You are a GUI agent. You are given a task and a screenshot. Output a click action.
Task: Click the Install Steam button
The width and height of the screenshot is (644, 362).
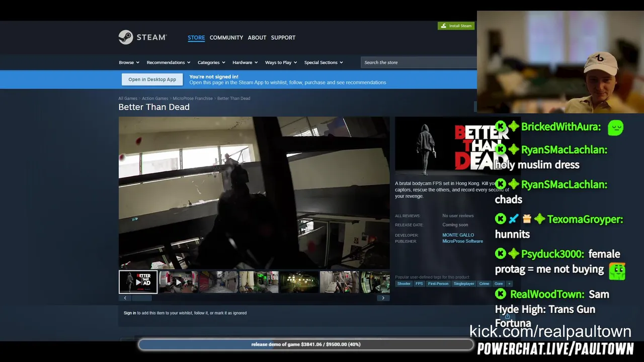coord(456,26)
